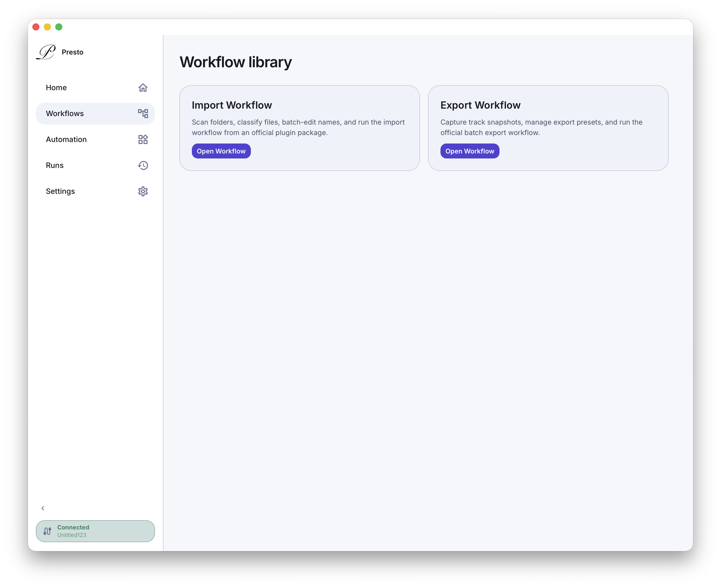Toggle the Connected status panel

pyautogui.click(x=95, y=531)
